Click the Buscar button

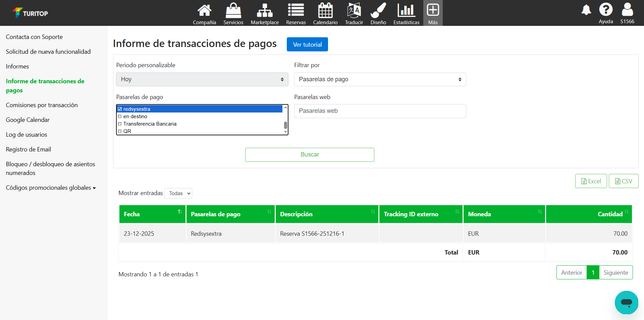310,154
